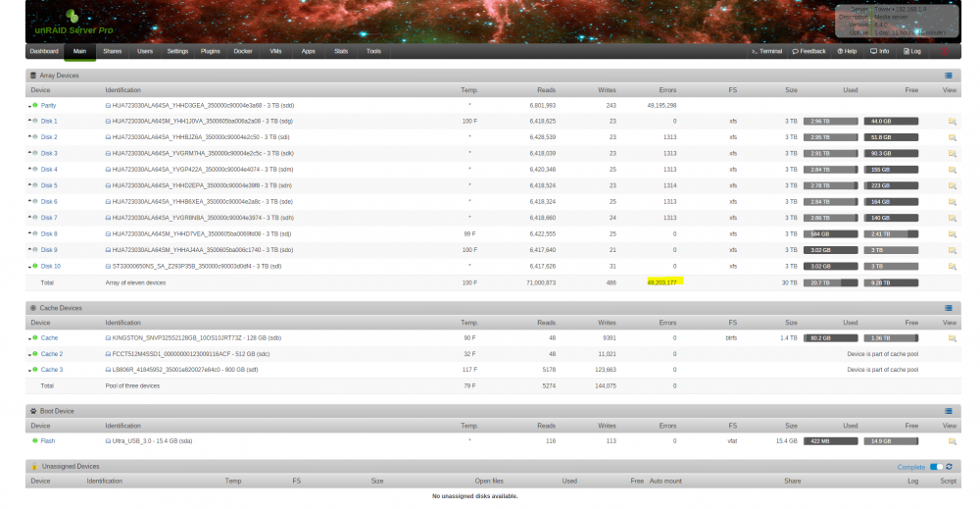Browse Disk 1 contents via View icon
The height and width of the screenshot is (509, 980).
[952, 122]
